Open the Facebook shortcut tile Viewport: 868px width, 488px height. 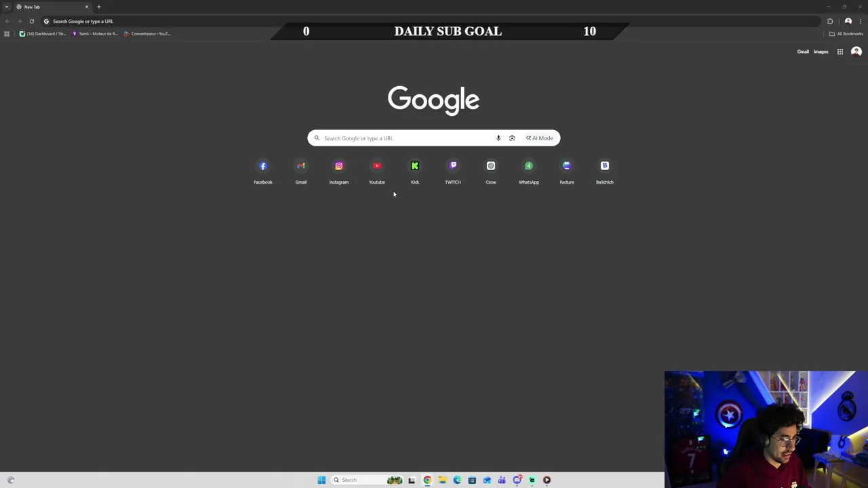(x=263, y=171)
